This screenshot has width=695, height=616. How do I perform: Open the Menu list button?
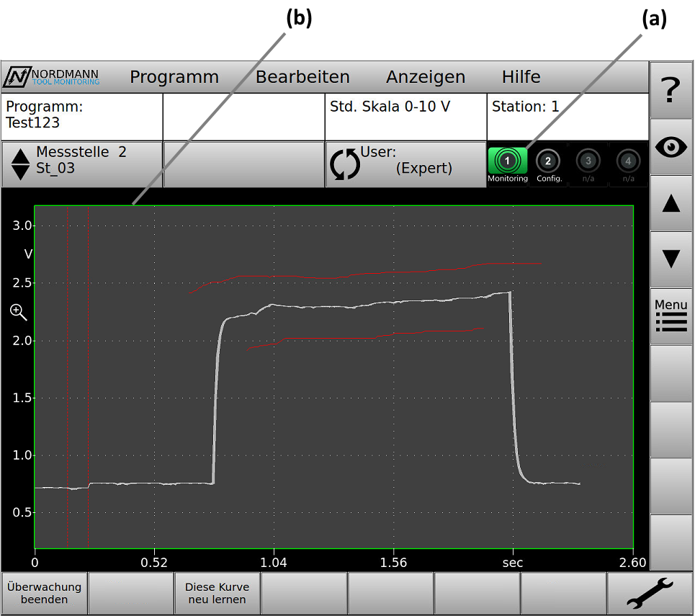click(x=671, y=316)
